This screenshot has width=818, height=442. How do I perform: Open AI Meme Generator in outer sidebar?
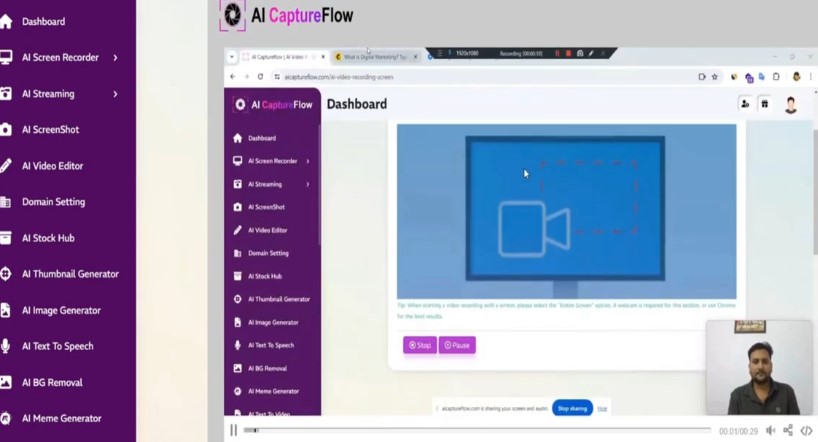(62, 419)
